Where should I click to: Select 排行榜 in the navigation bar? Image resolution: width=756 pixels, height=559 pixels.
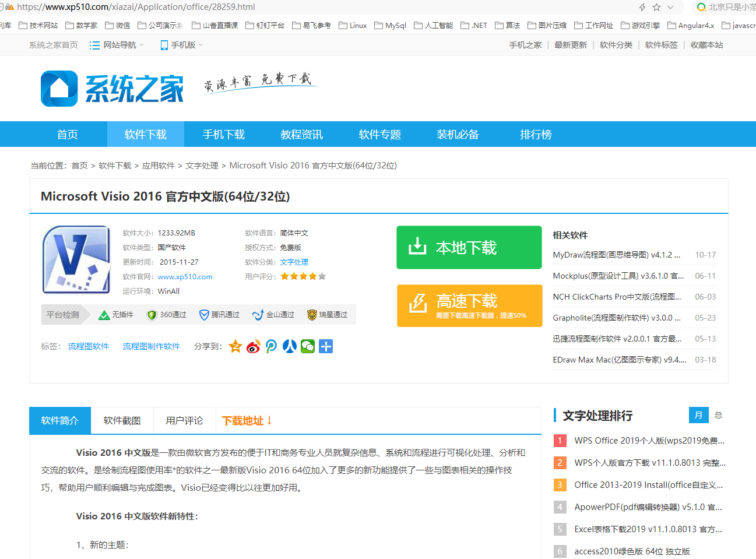coord(536,134)
